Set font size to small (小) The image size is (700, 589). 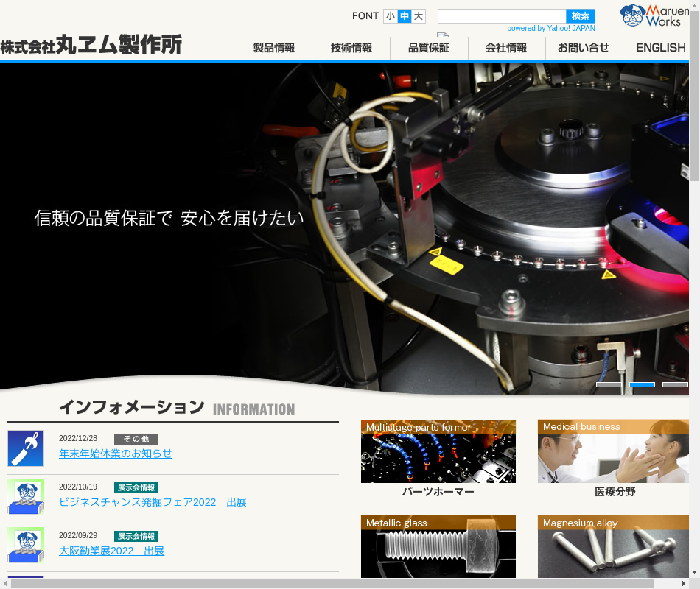[391, 16]
